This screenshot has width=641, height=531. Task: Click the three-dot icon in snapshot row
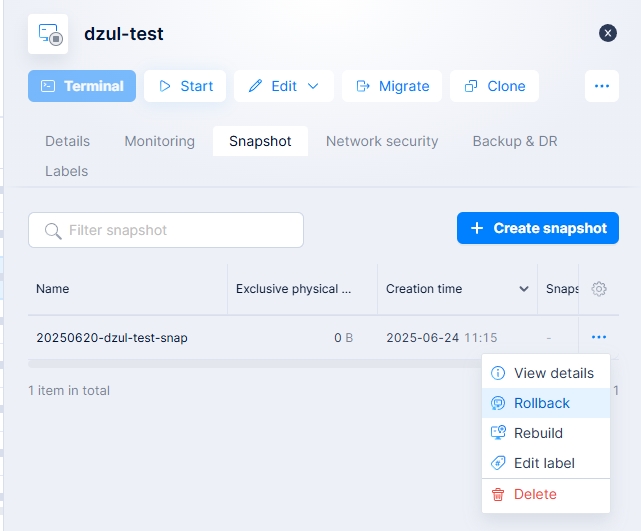(599, 338)
